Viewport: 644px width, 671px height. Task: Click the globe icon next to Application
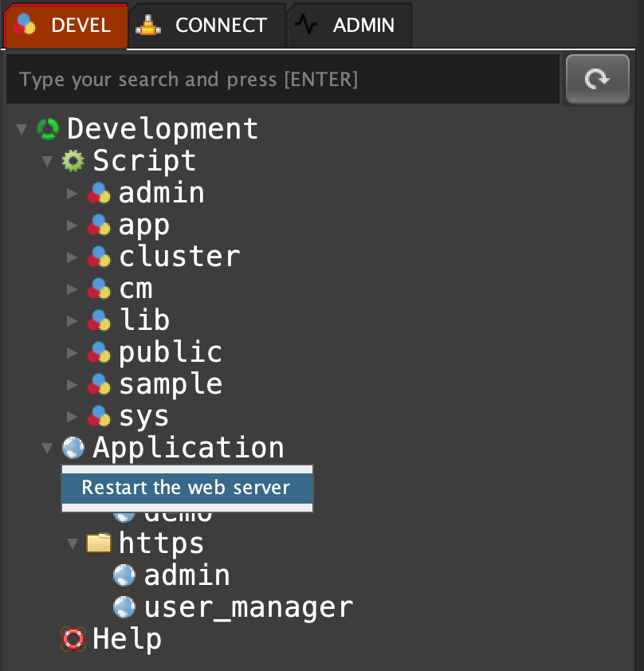click(x=73, y=448)
